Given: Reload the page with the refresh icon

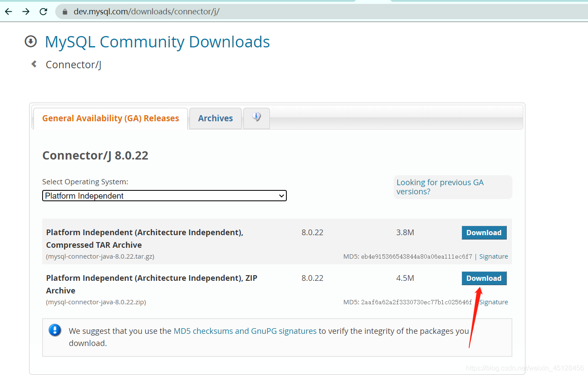Looking at the screenshot, I should 43,12.
